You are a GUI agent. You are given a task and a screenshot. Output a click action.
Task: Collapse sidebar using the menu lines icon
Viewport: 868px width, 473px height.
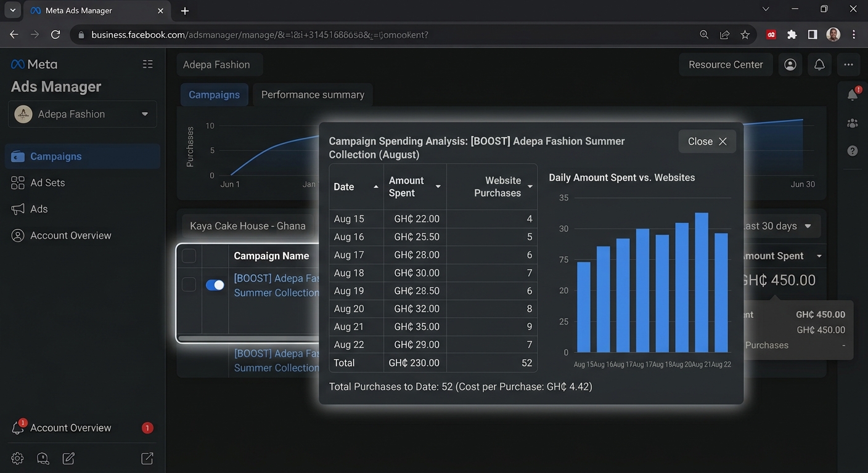147,64
